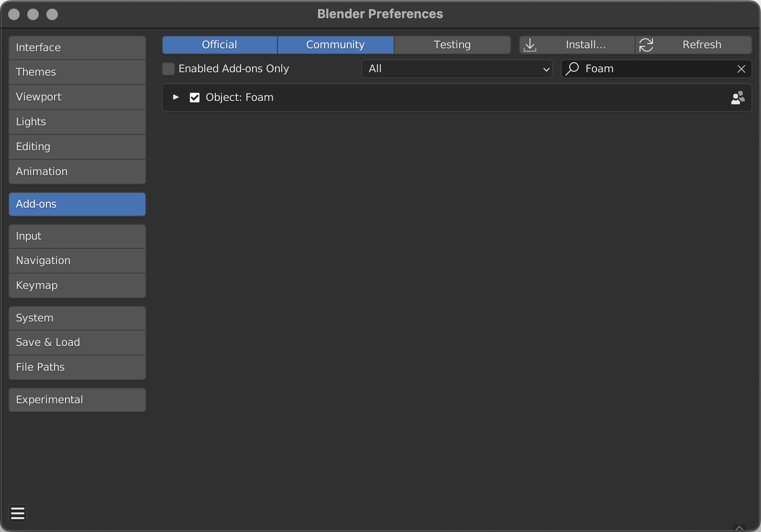This screenshot has height=532, width=761.
Task: Expand the Object: Foam add-on details
Action: tap(176, 97)
